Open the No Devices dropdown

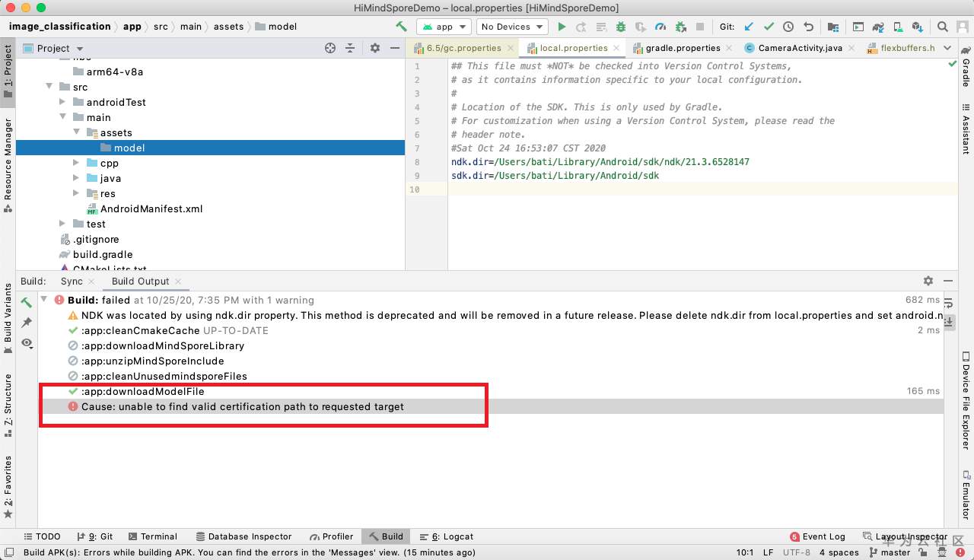coord(511,27)
